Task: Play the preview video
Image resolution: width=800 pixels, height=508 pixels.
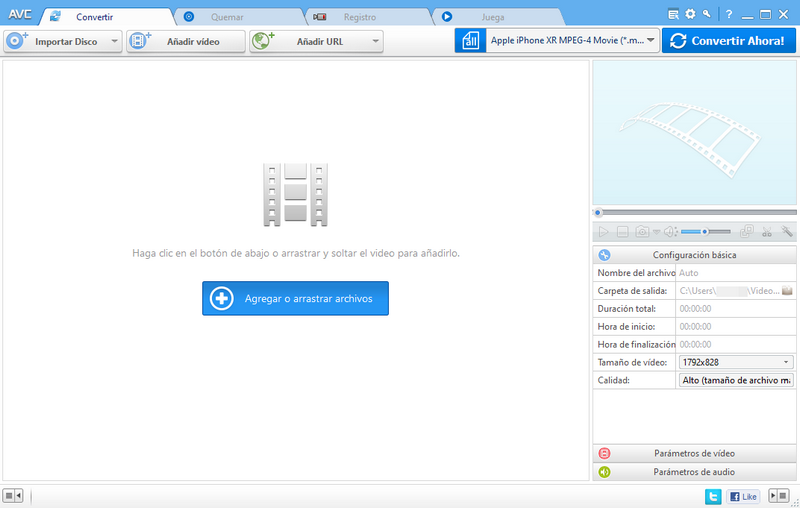Action: (x=604, y=232)
